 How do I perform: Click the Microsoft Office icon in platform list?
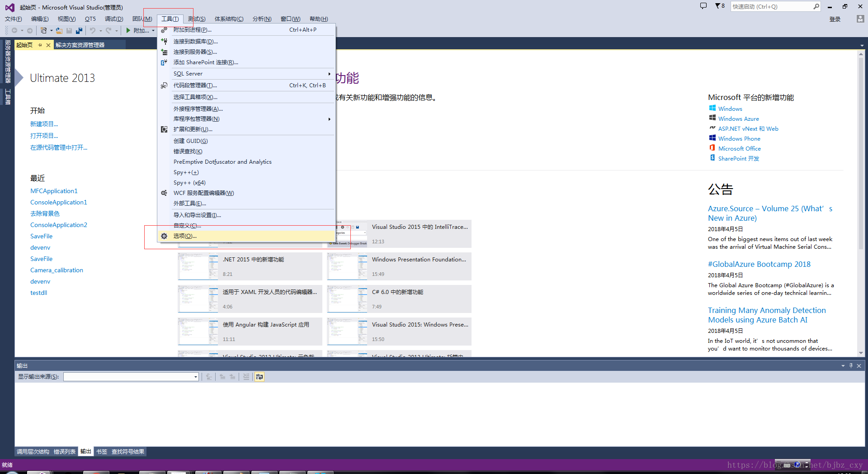click(712, 148)
